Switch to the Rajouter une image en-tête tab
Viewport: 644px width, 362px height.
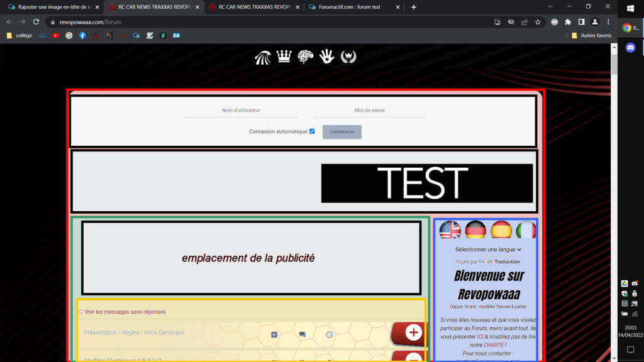53,7
